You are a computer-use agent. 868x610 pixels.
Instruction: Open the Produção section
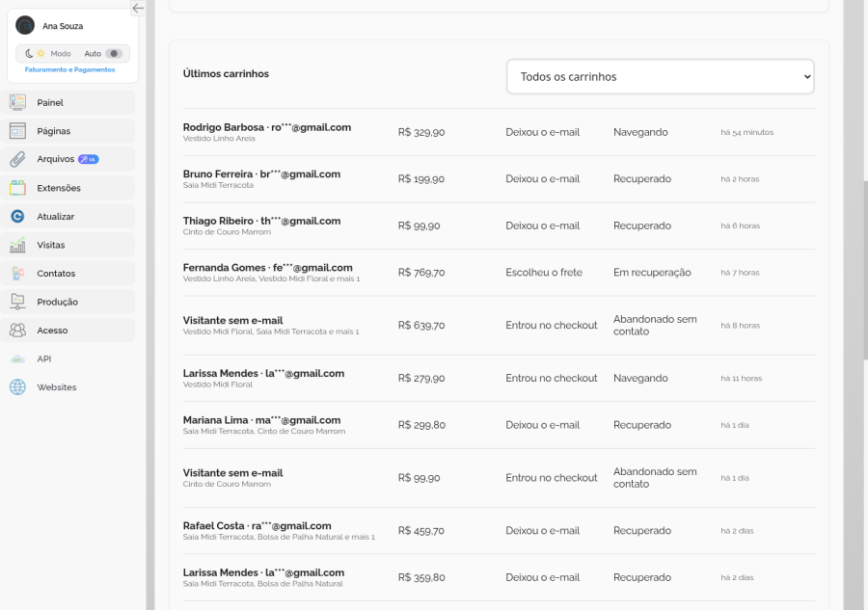(68, 302)
